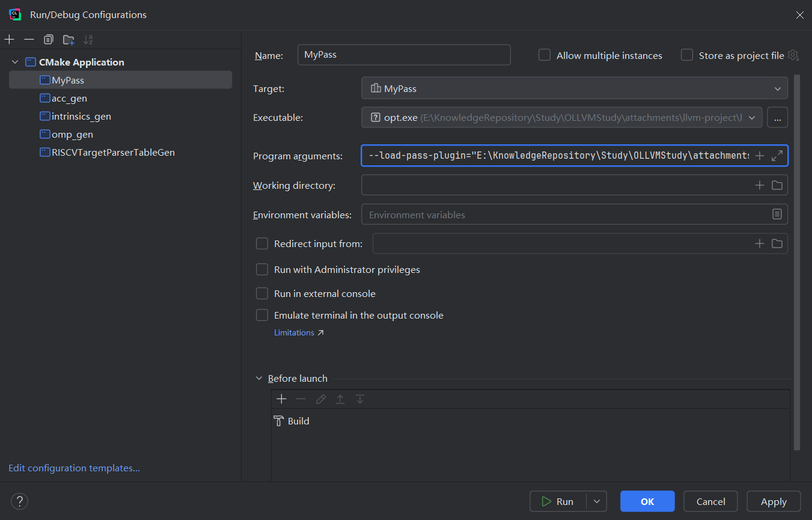
Task: Select RISCVTargetParserTableGen configuration
Action: pyautogui.click(x=113, y=152)
